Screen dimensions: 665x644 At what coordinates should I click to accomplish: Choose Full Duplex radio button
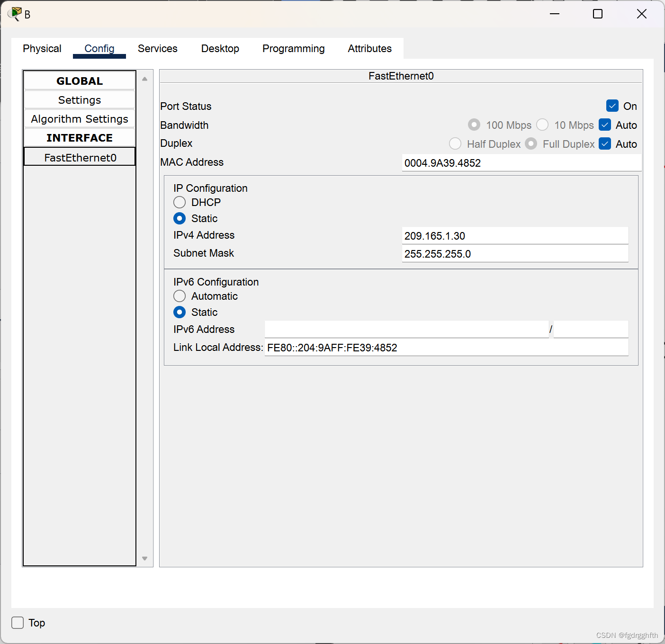(x=531, y=144)
